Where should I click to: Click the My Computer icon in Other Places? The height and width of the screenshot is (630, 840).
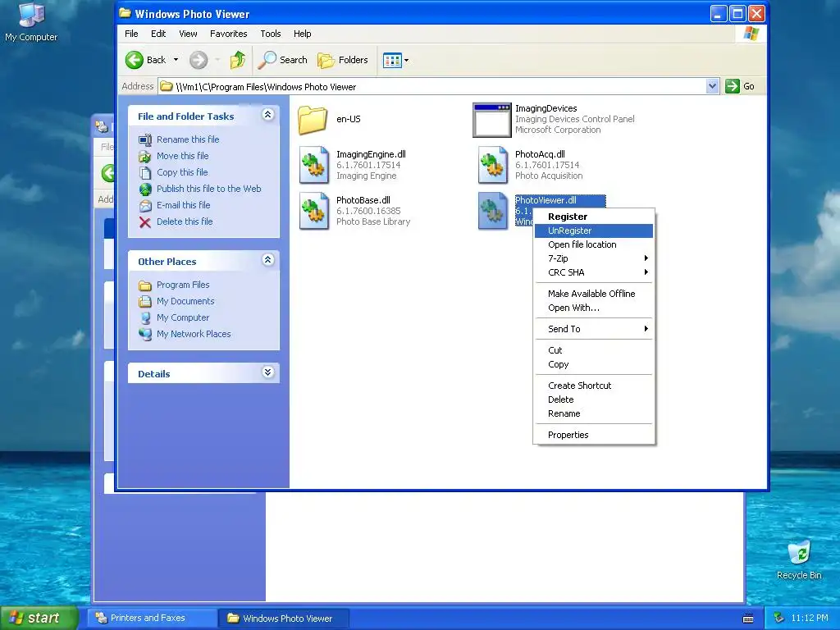coord(145,318)
